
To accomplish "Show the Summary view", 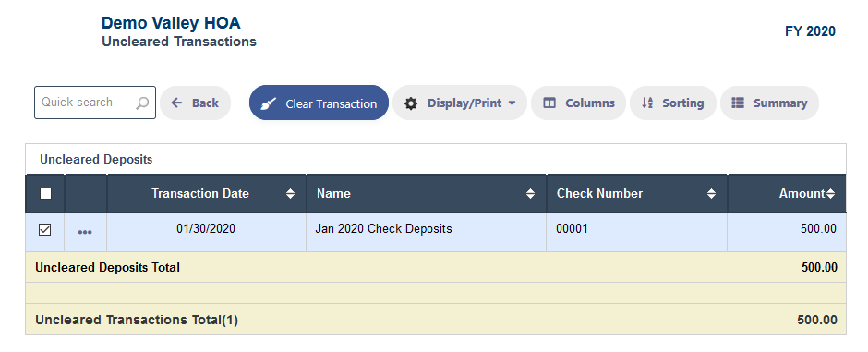I will point(769,103).
